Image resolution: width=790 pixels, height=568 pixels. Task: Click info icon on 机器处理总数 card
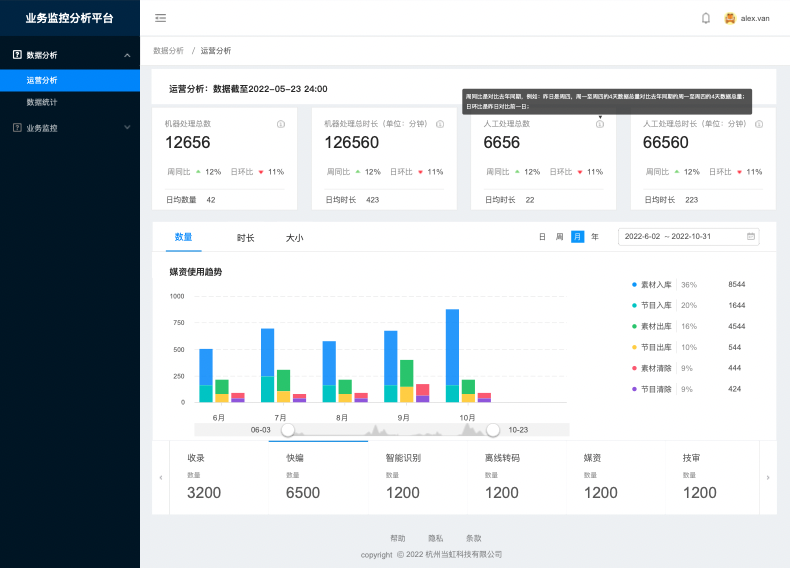pyautogui.click(x=281, y=124)
